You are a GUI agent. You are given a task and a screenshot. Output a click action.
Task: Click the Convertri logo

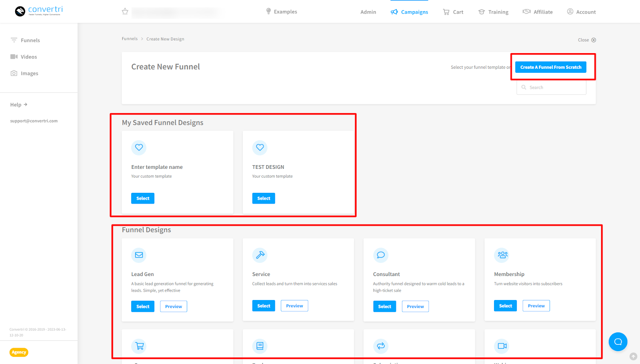(39, 11)
